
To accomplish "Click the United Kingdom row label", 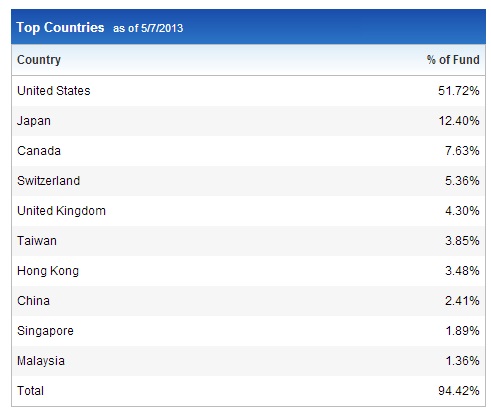I will coord(61,211).
